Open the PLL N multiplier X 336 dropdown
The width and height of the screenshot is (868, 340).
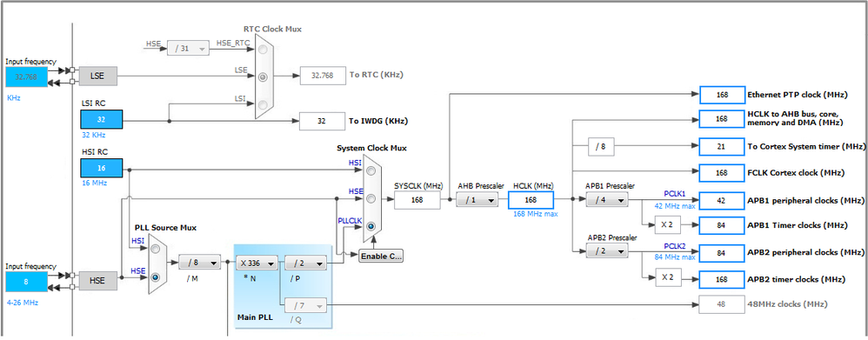point(257,263)
